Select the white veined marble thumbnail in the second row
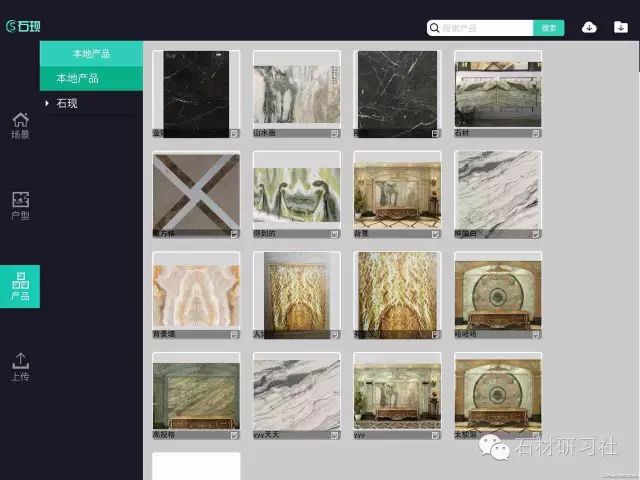 [498, 195]
